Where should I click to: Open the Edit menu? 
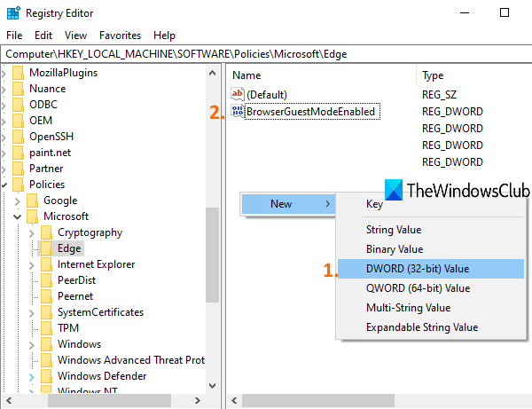[x=43, y=35]
